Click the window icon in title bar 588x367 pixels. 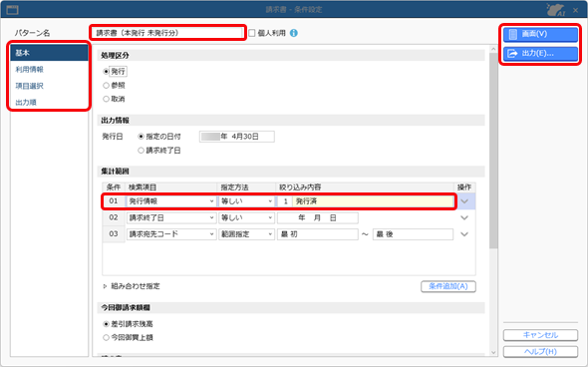[12, 9]
